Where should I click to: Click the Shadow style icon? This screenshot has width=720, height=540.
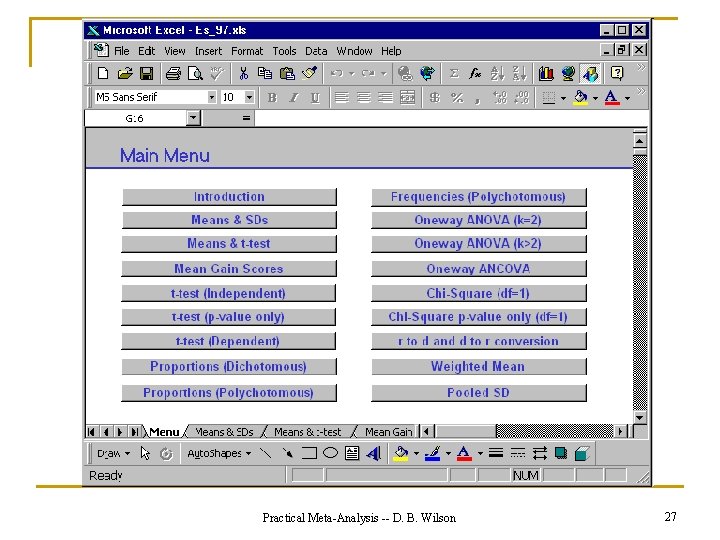point(561,453)
